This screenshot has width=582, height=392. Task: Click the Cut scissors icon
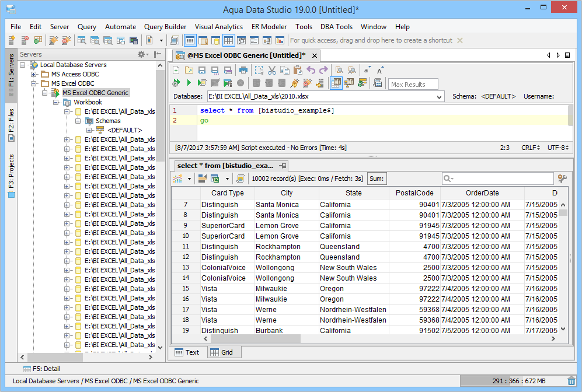(272, 70)
